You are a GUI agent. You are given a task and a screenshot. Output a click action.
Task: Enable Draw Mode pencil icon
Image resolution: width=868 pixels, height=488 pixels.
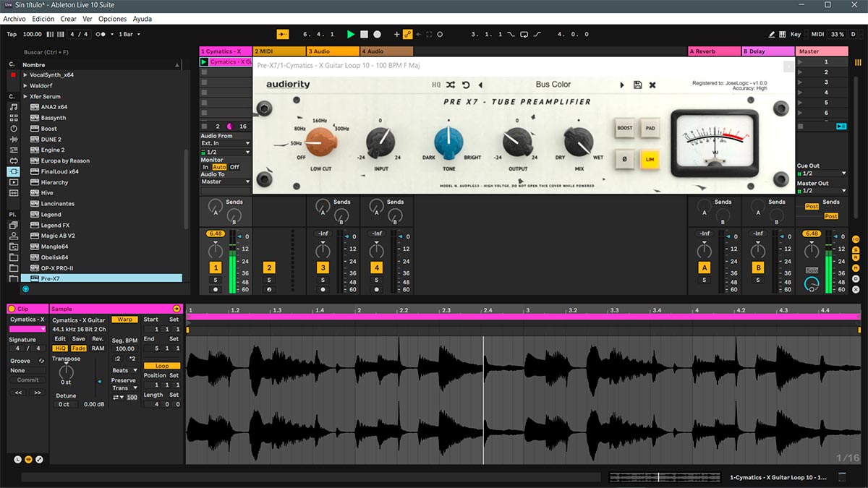pyautogui.click(x=772, y=34)
